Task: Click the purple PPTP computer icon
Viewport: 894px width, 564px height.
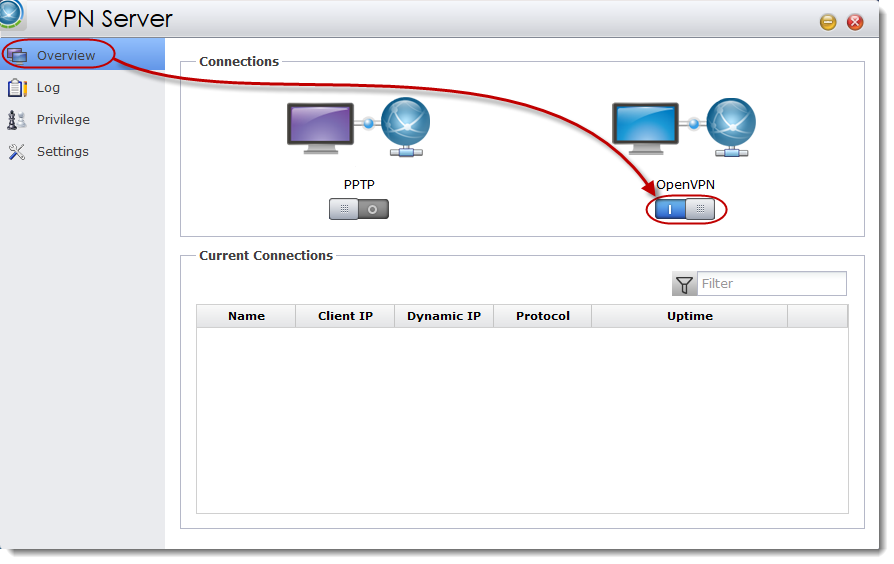Action: point(320,127)
